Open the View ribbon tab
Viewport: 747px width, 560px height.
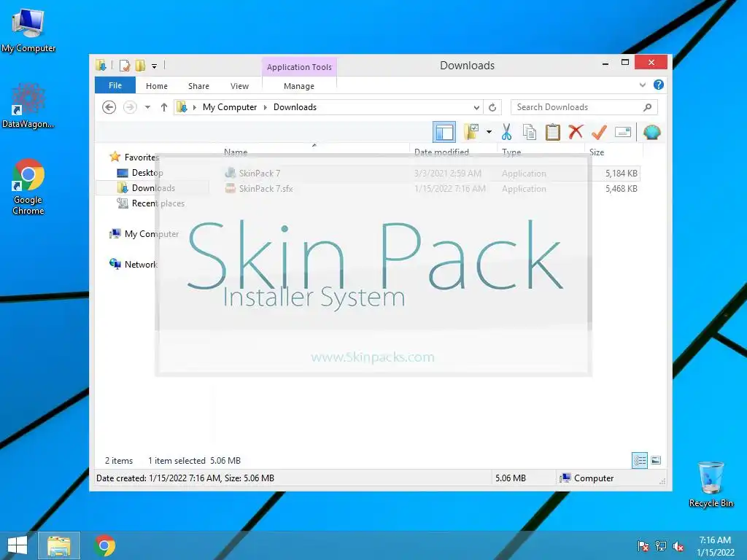point(239,86)
